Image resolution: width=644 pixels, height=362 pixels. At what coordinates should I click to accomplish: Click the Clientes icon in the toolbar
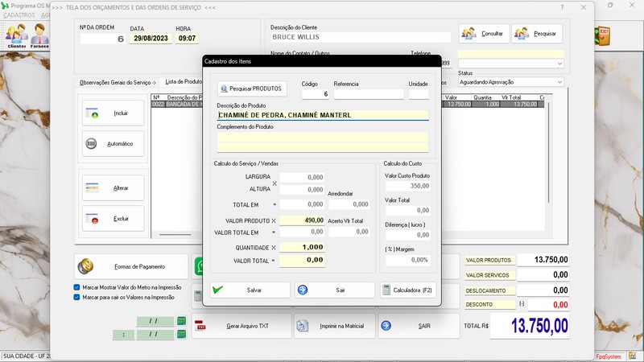16,36
